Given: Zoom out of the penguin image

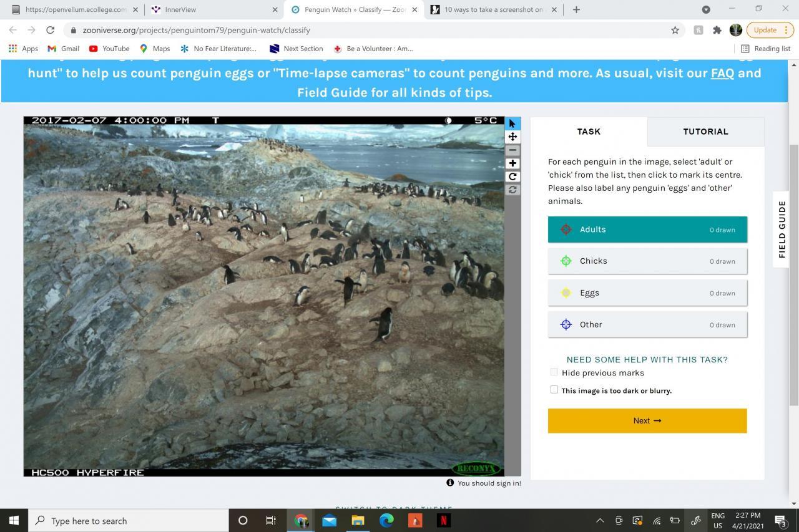Looking at the screenshot, I should coord(512,150).
